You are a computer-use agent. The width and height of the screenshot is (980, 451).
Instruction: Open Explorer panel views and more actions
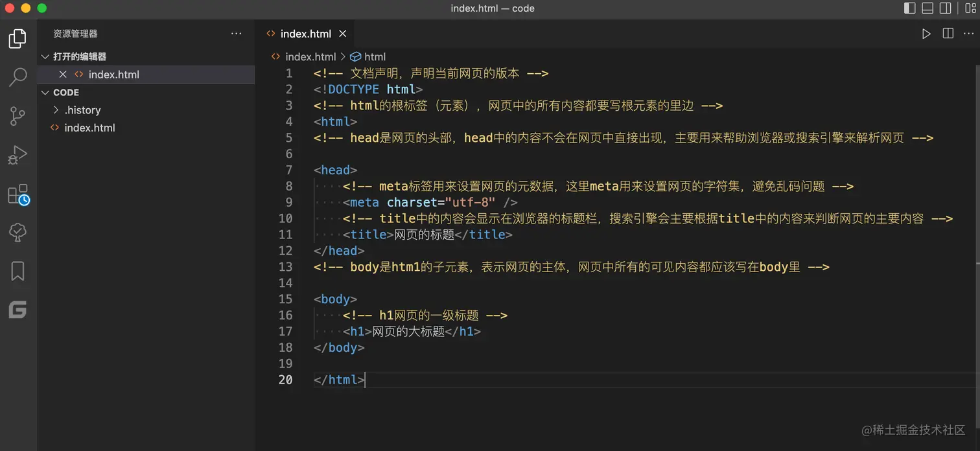pyautogui.click(x=236, y=34)
